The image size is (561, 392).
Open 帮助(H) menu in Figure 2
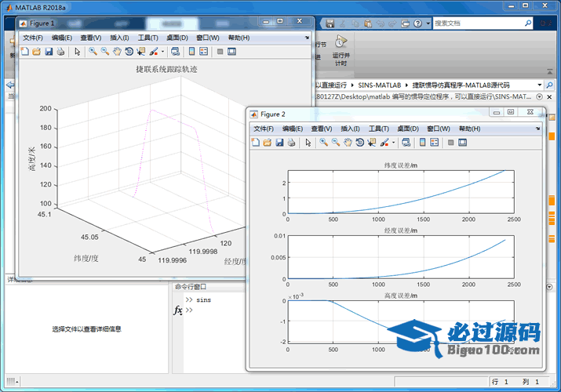pyautogui.click(x=469, y=129)
